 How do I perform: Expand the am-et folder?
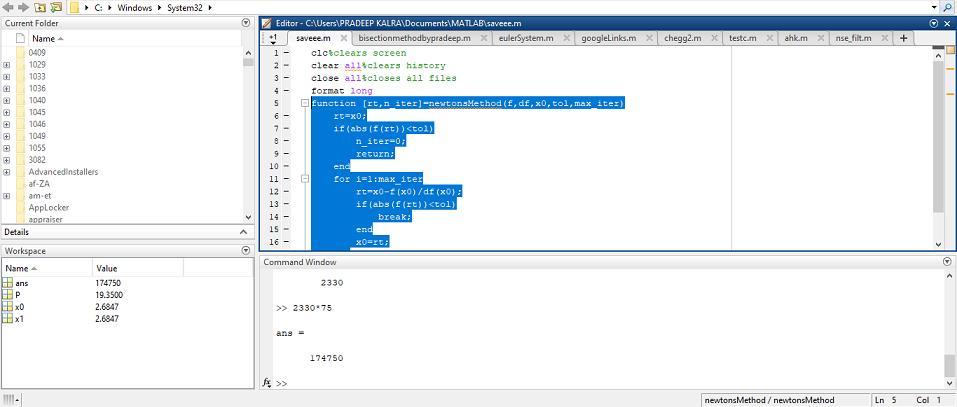pyautogui.click(x=6, y=196)
